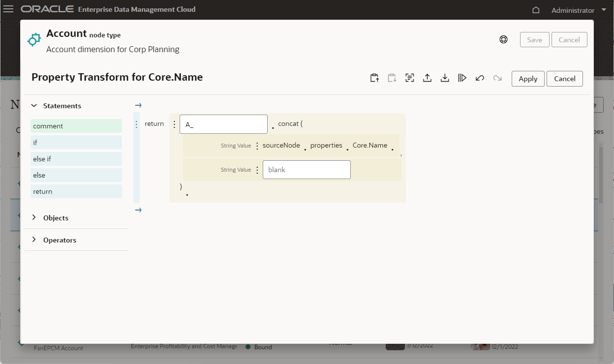Viewport: 614px width, 364px height.
Task: Click the concat function label
Action: click(290, 123)
